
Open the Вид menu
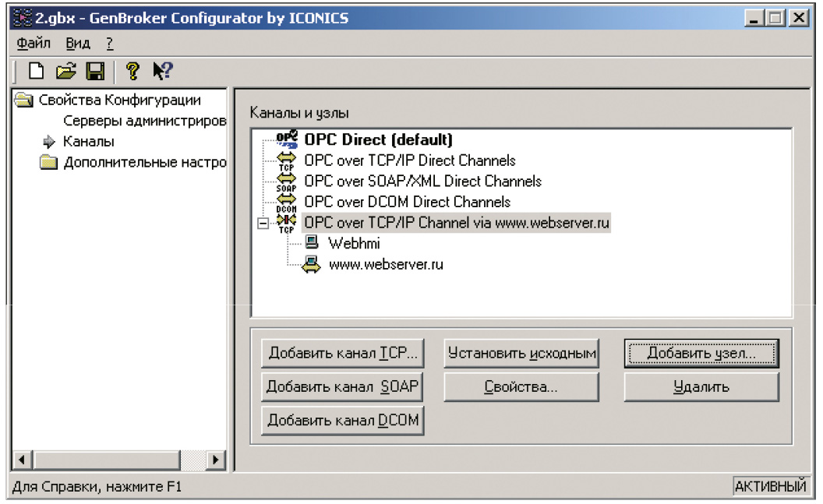pyautogui.click(x=78, y=43)
